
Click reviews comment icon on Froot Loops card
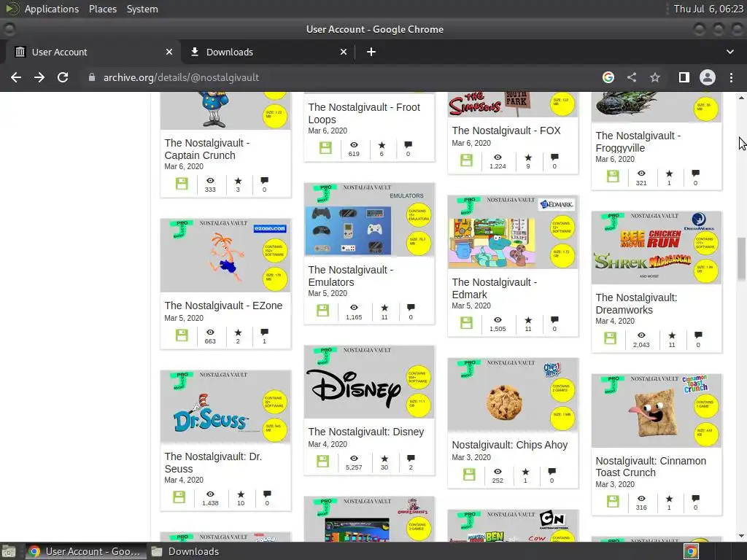408,144
